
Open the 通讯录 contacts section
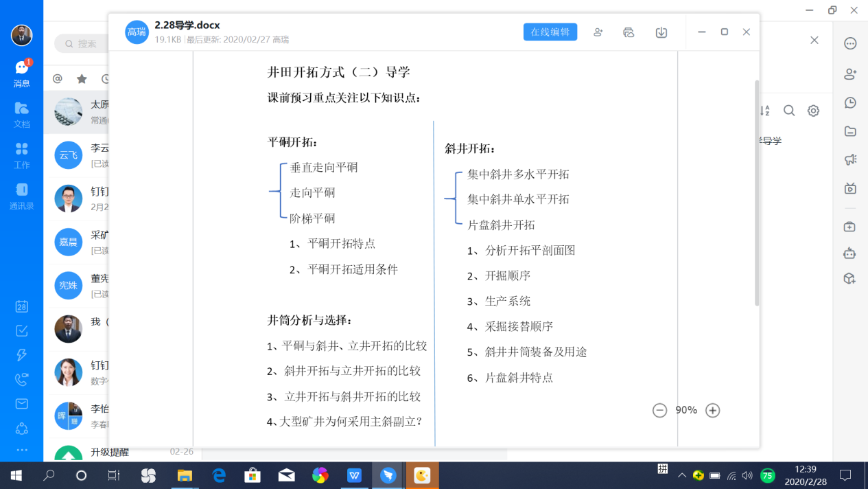coord(22,196)
